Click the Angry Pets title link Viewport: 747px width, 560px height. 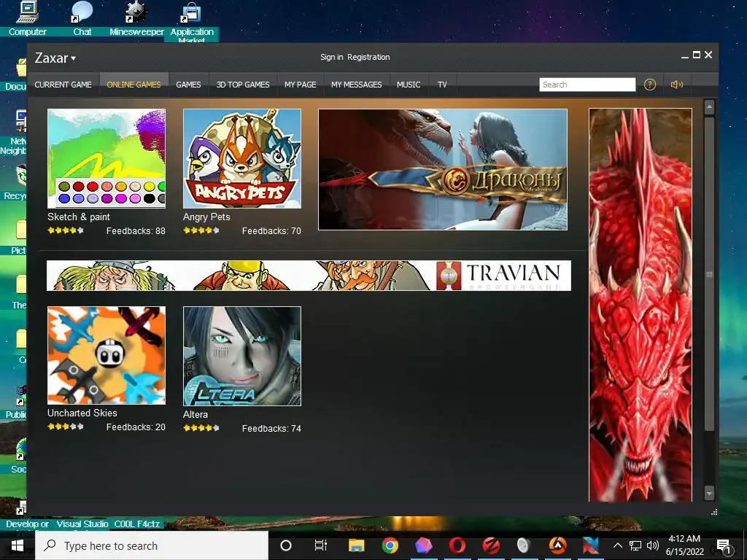coord(206,217)
